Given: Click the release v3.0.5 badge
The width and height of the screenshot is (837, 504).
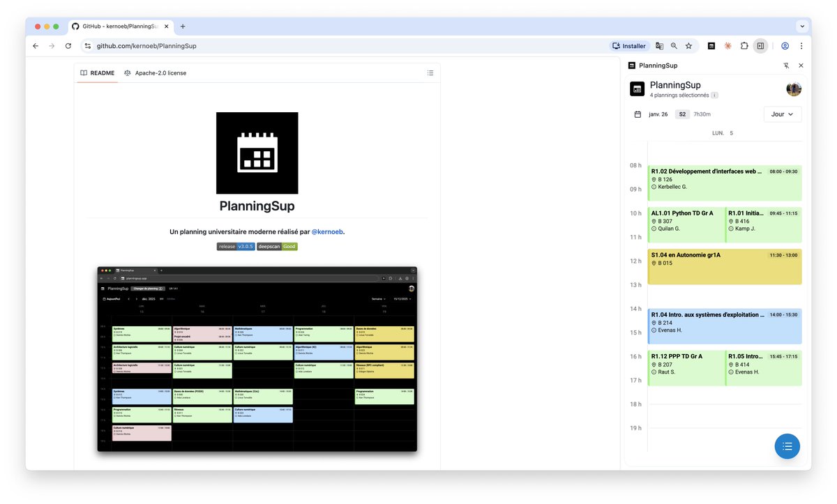Looking at the screenshot, I should coord(236,247).
